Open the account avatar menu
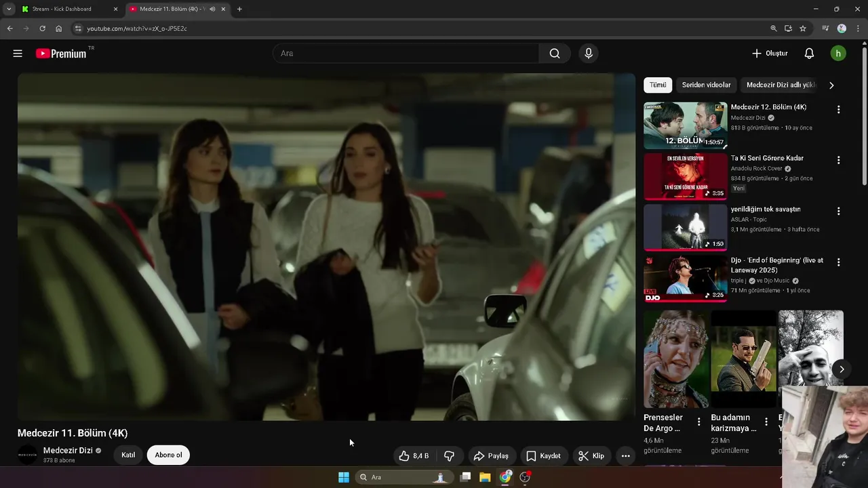 click(838, 54)
